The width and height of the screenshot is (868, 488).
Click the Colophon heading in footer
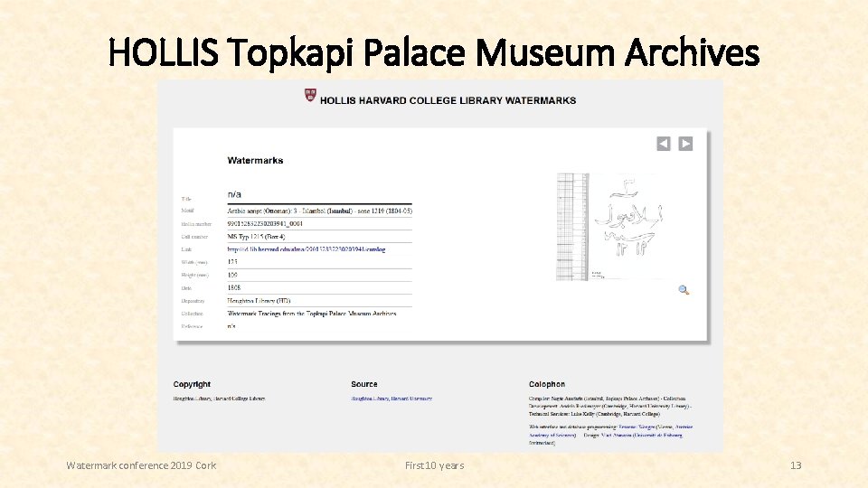tap(547, 384)
